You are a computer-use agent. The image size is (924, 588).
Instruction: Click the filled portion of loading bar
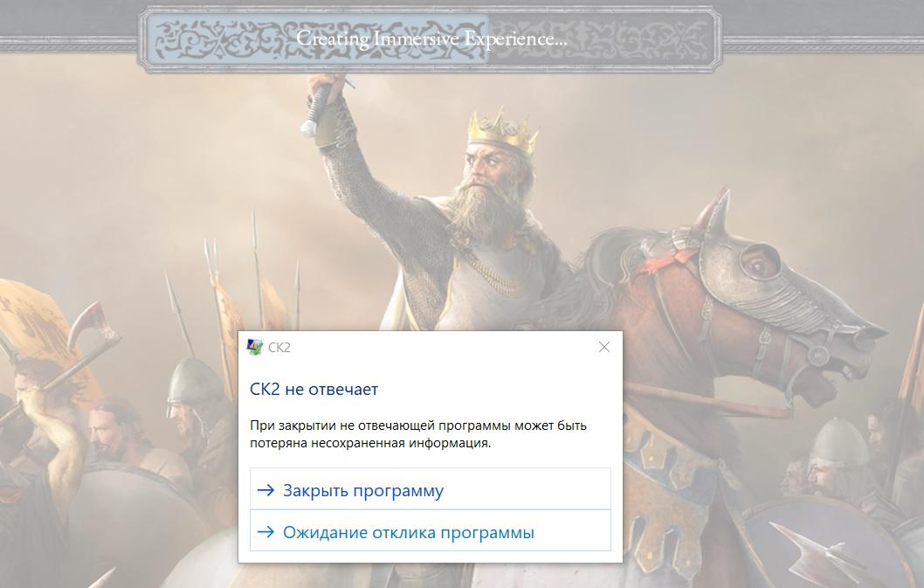[x=318, y=39]
